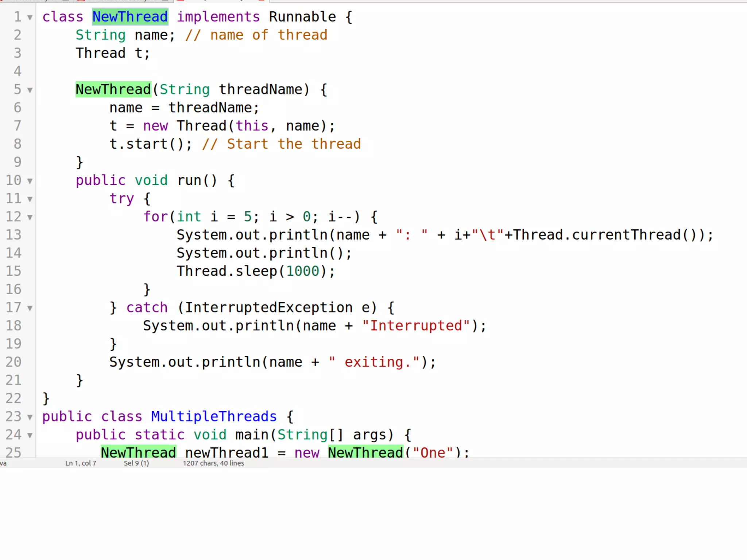Click the 'Sel 9 (1)' selection status
Viewport: 747px width, 560px height.
pyautogui.click(x=136, y=463)
